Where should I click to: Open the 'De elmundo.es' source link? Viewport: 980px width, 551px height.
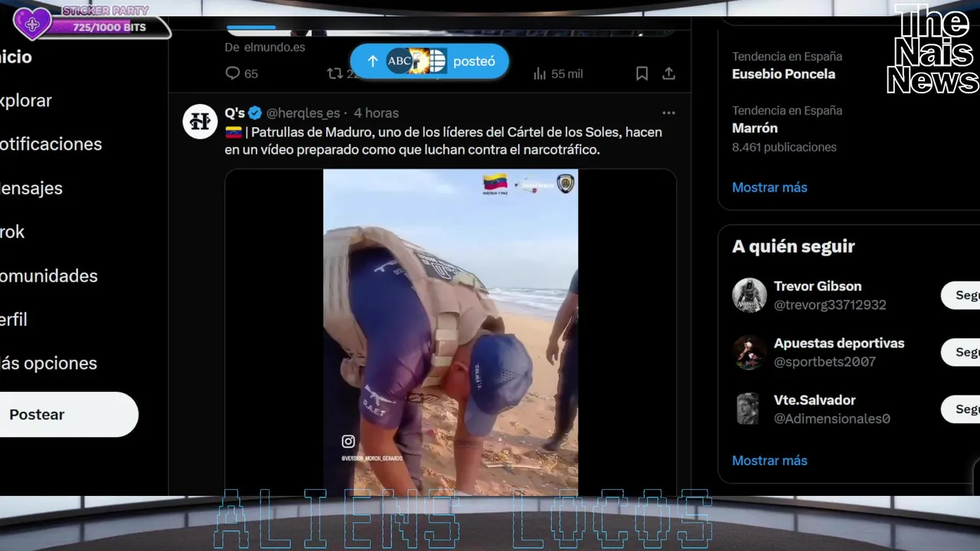[265, 47]
